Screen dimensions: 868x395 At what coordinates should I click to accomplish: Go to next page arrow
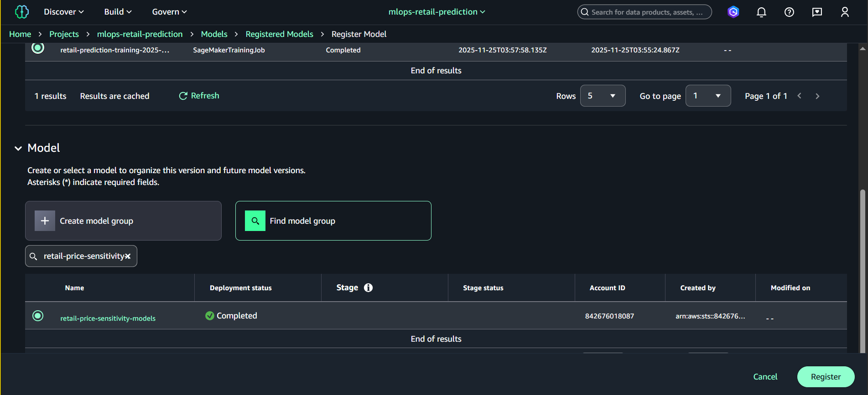[817, 96]
